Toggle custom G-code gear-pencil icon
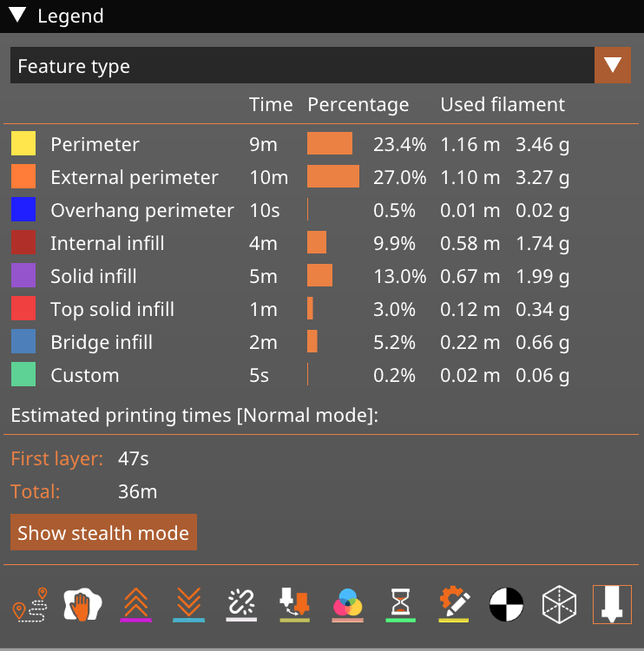This screenshot has width=644, height=651. point(453,604)
